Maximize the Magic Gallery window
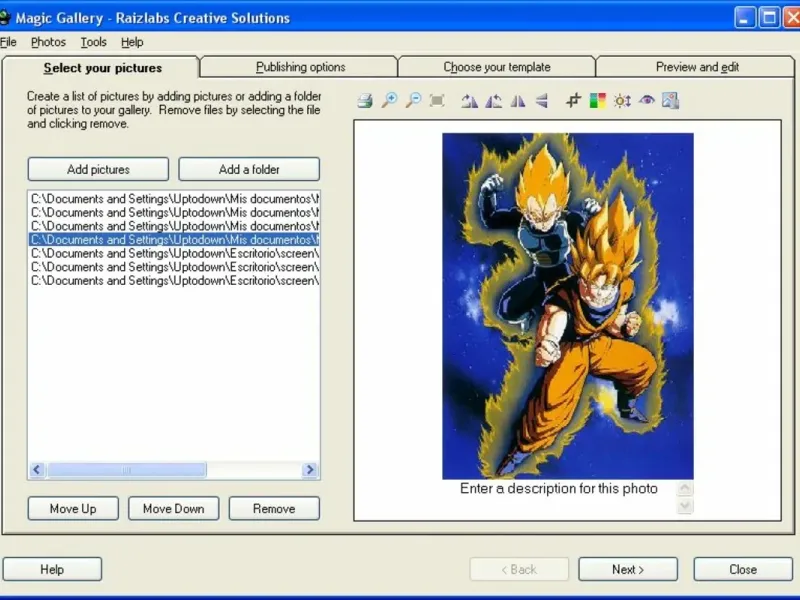Screen dimensions: 800x600 pyautogui.click(x=769, y=18)
